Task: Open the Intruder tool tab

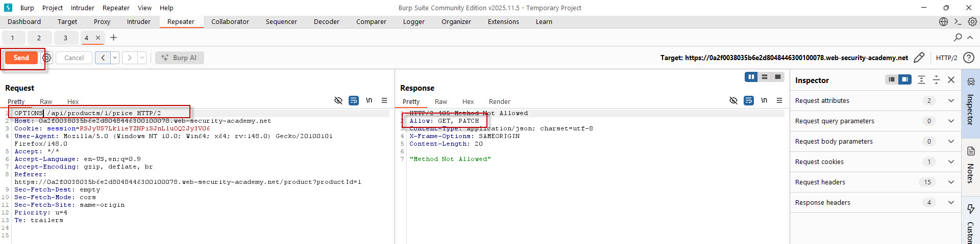Action: point(139,22)
